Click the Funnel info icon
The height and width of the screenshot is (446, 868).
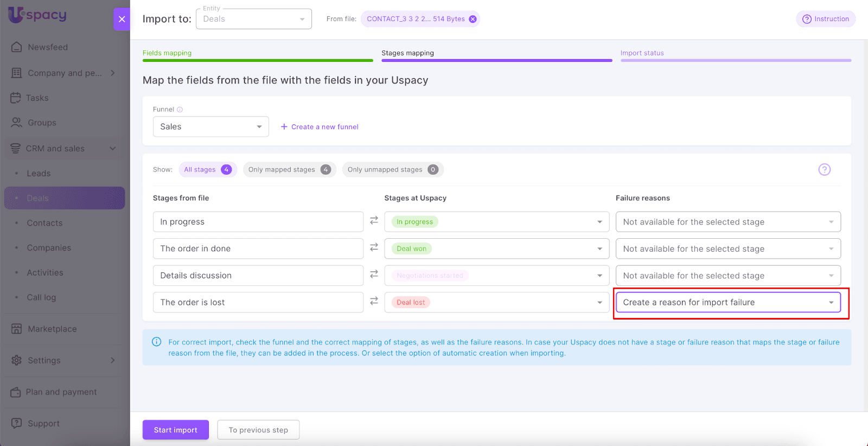pyautogui.click(x=180, y=110)
